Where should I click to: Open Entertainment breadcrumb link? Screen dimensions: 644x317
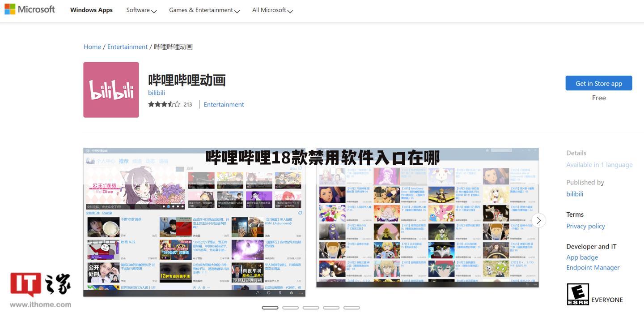point(127,47)
